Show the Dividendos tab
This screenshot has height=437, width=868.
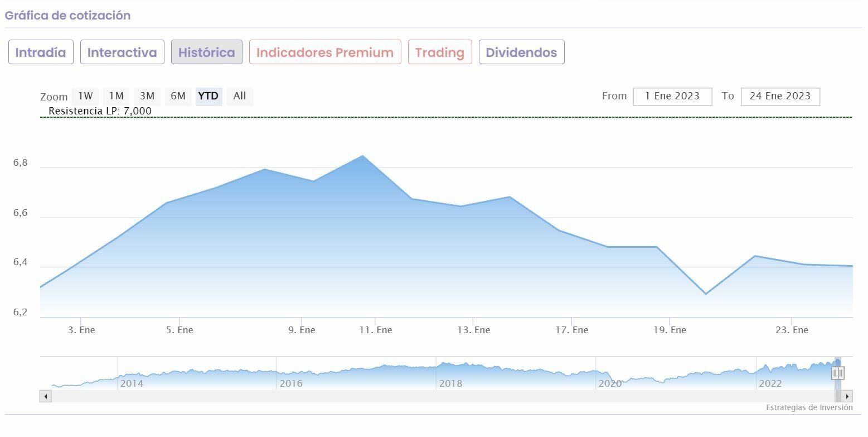521,52
